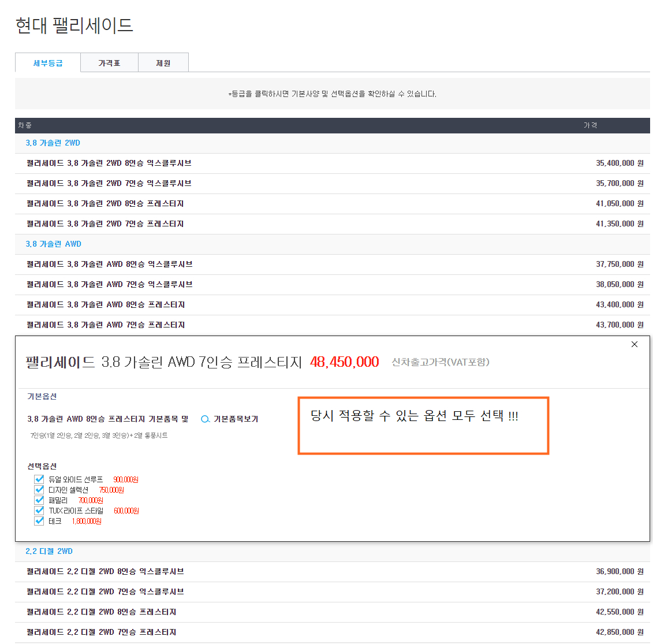653x644 pixels.
Task: Click the 기본옵션 section heading
Action: (42, 397)
